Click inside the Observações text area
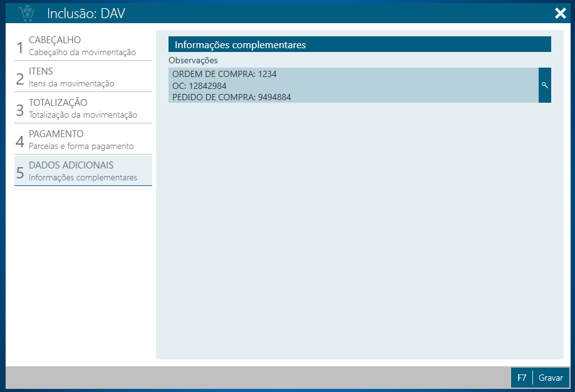 click(x=353, y=85)
